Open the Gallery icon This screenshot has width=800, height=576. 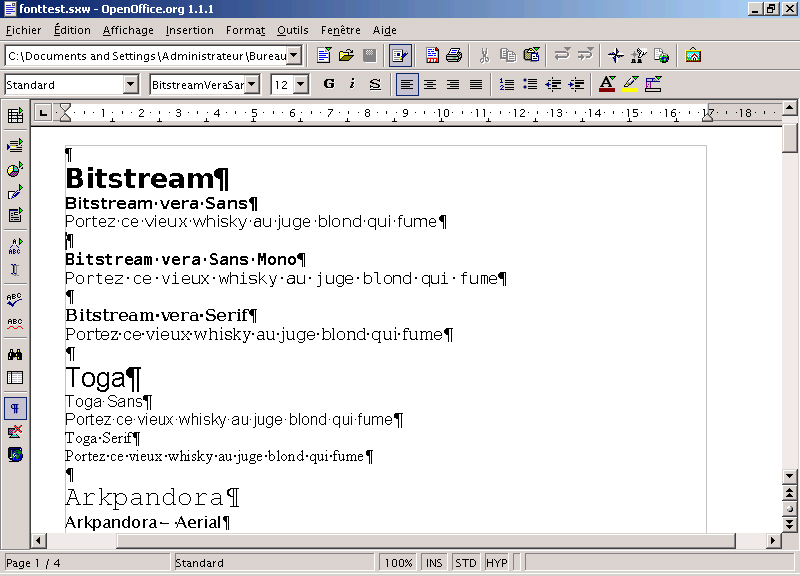(693, 55)
